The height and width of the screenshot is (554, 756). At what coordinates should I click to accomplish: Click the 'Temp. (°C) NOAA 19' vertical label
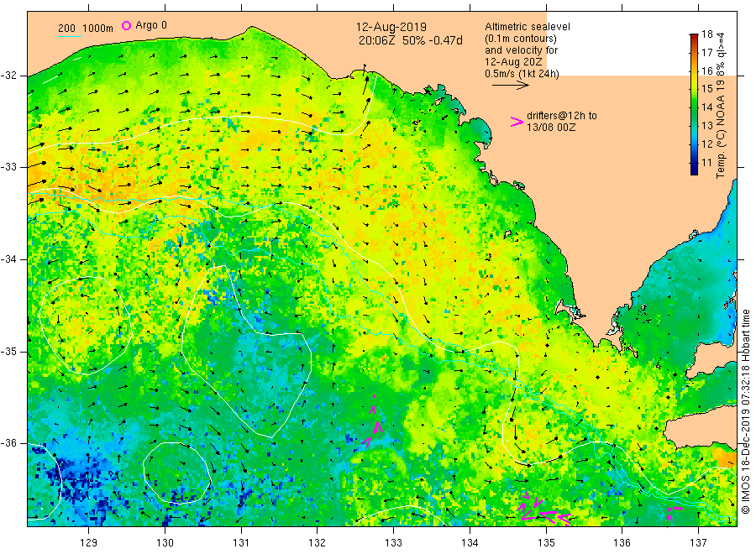coord(721,129)
